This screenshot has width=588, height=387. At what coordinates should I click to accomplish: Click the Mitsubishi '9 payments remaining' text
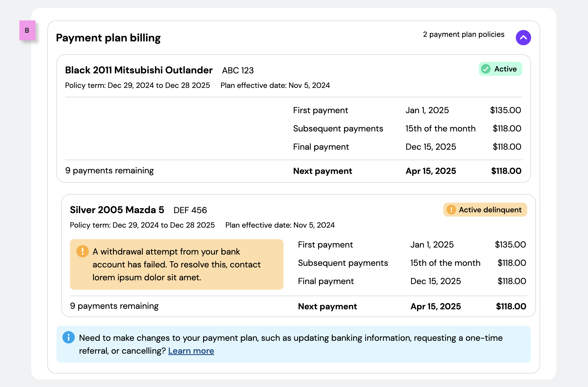[109, 171]
